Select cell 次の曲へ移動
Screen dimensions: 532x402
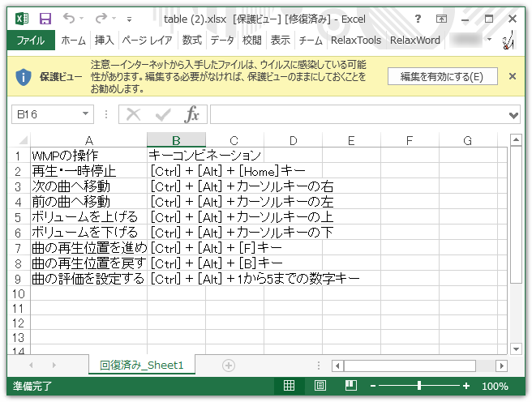point(88,186)
